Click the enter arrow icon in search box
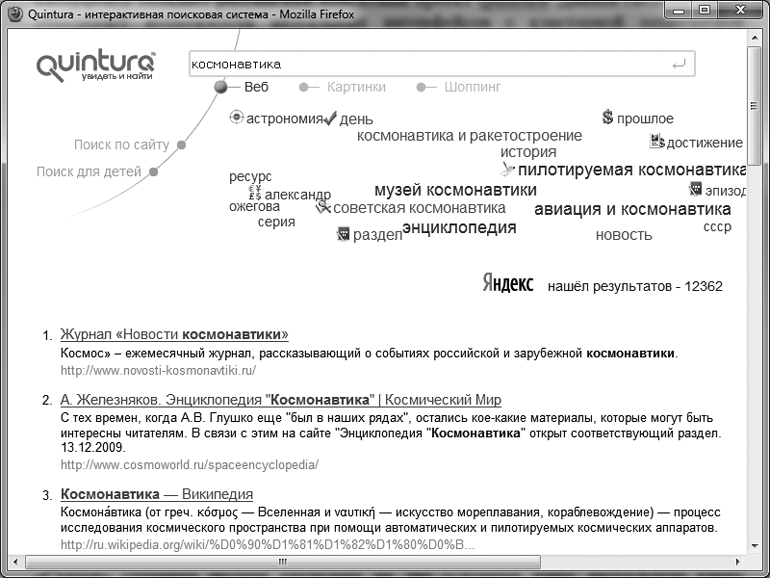Screen dimensions: 770x578 tap(679, 64)
